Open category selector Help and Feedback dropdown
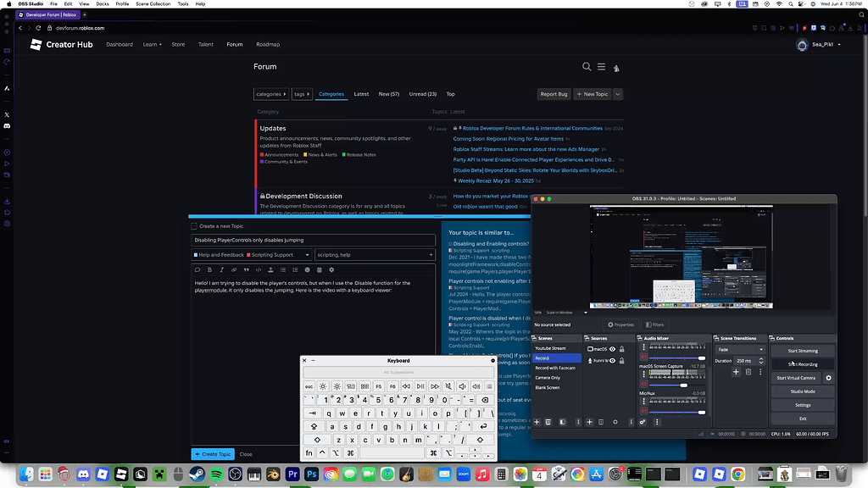Screen dimensions: 868x488 (251, 255)
